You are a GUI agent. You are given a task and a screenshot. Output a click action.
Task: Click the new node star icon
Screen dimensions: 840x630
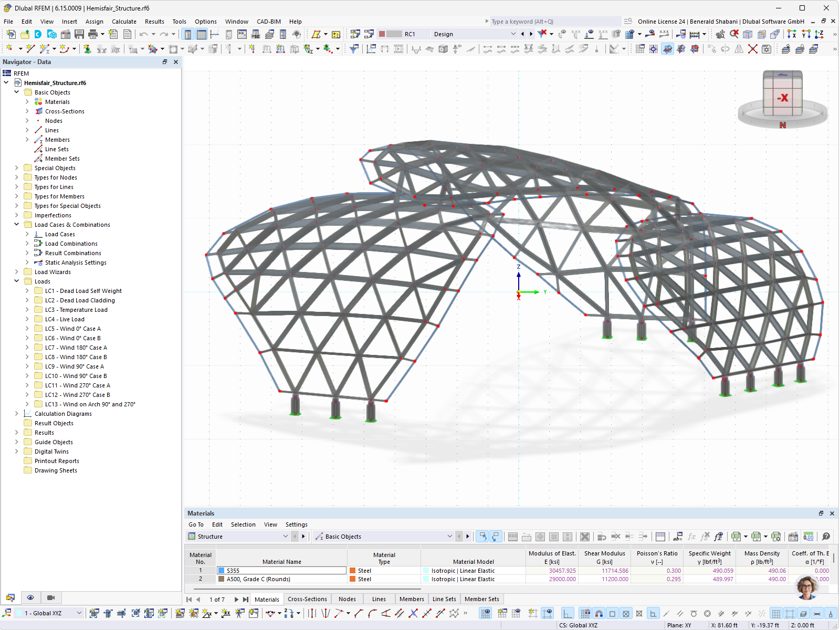(x=9, y=49)
